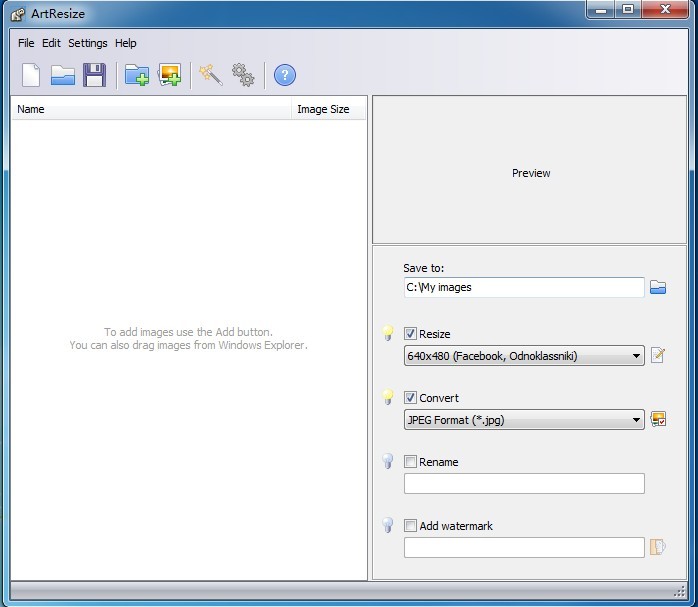
Task: Browse for the Save to folder
Action: click(658, 288)
